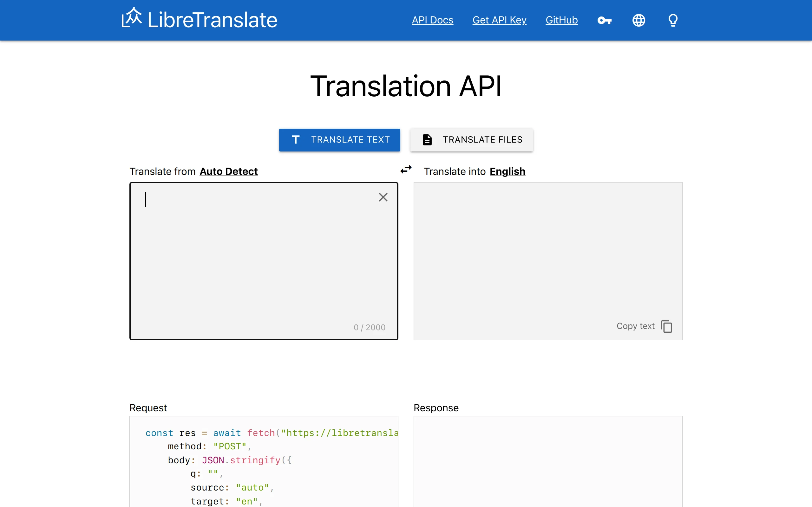This screenshot has height=507, width=812.
Task: Click the 0 / 2000 character counter
Action: click(x=369, y=327)
